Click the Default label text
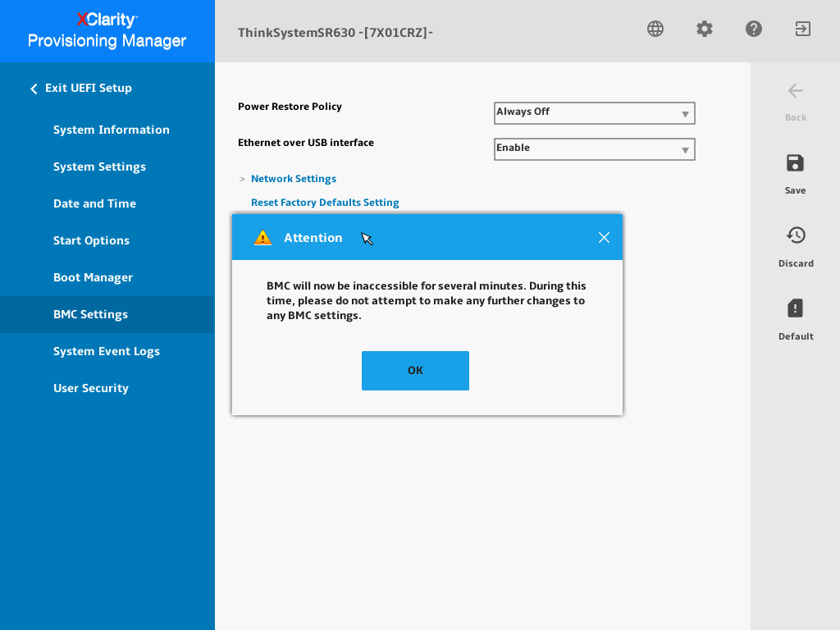 [796, 336]
